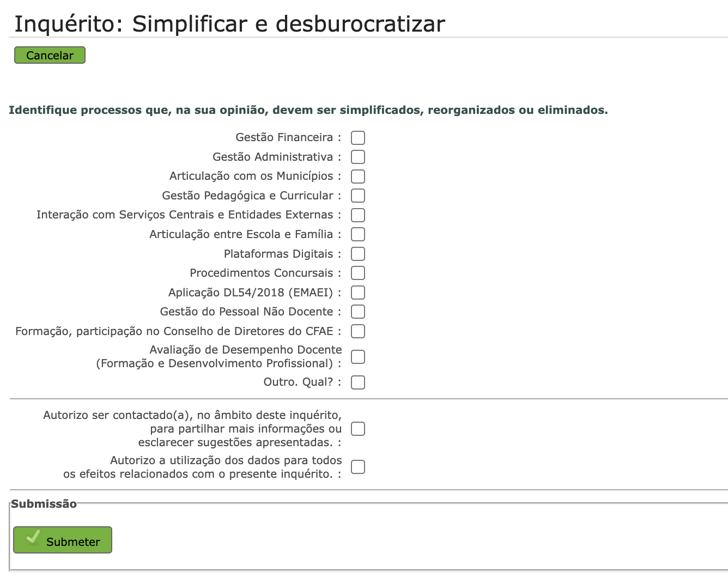Enable the Plataformas Digitais checkbox

358,254
